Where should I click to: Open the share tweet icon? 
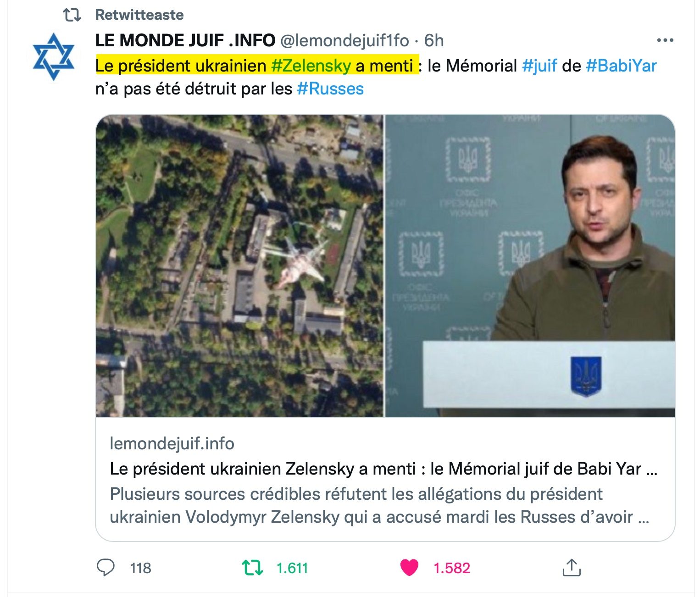572,567
